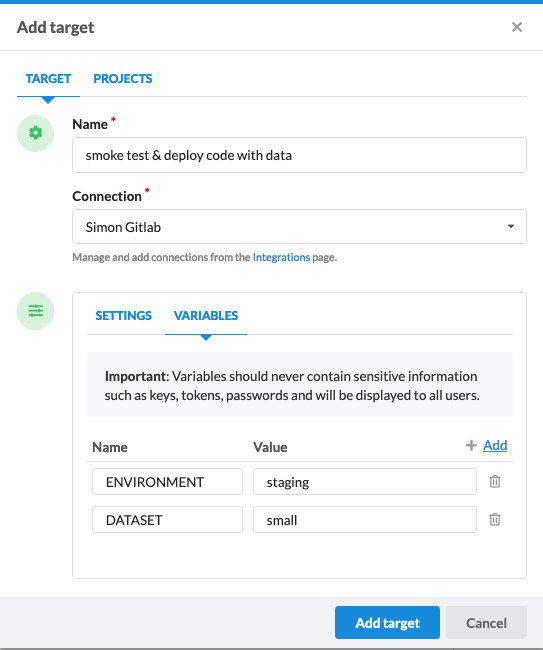The height and width of the screenshot is (650, 543).
Task: Click the Connection field label
Action: [107, 196]
